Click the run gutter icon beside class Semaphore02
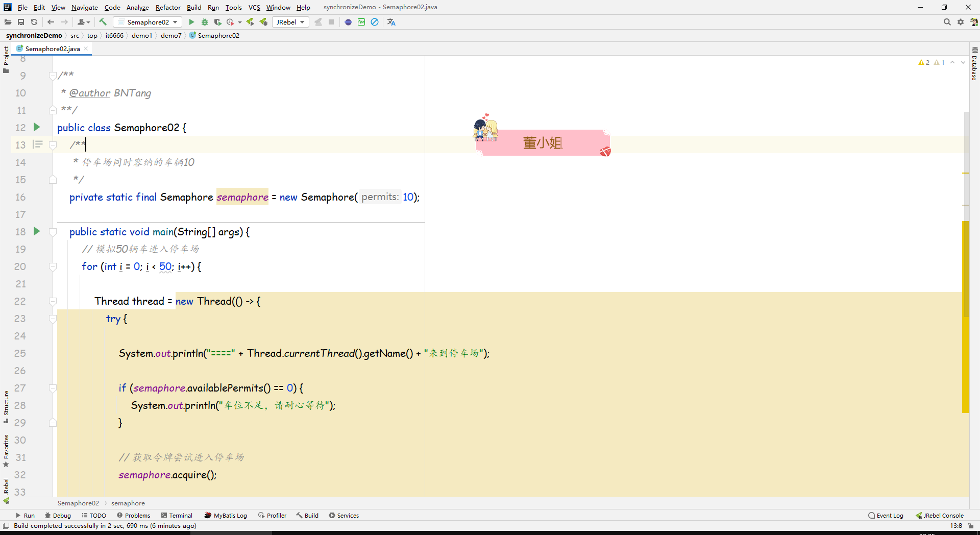 click(x=37, y=127)
